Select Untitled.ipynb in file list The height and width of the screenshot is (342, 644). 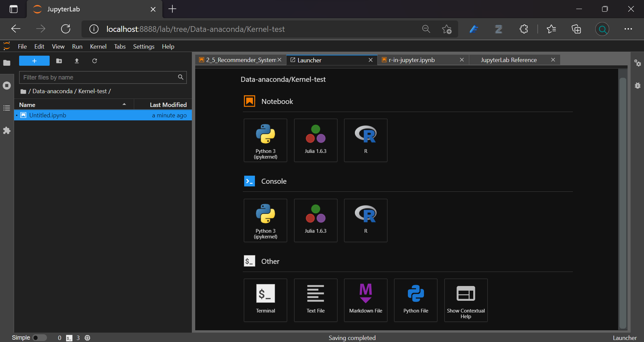[103, 115]
